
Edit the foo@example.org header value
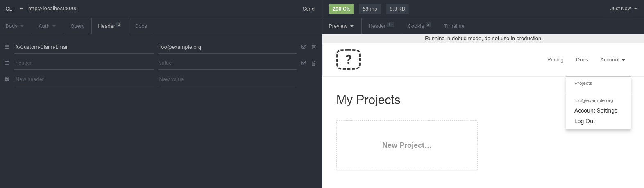(x=227, y=47)
